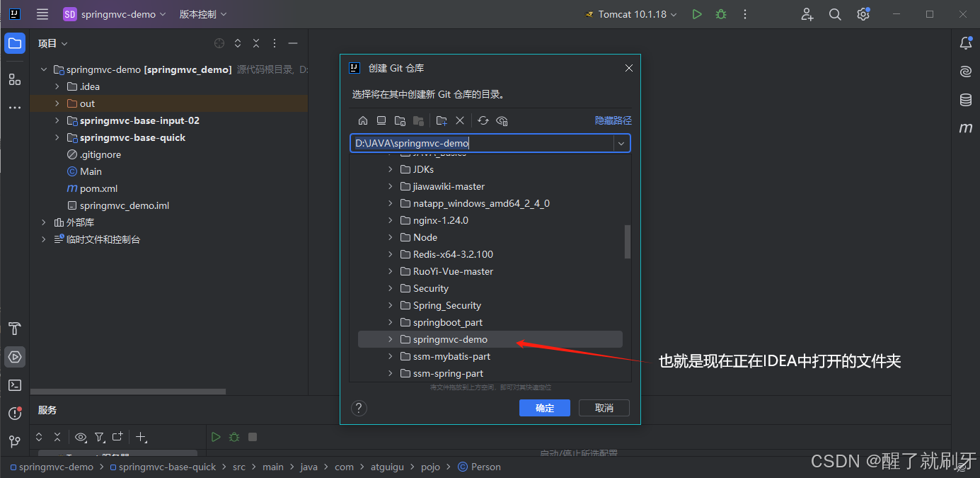
Task: Expand RuoYi-Vue-master folder in dialog
Action: coord(390,271)
